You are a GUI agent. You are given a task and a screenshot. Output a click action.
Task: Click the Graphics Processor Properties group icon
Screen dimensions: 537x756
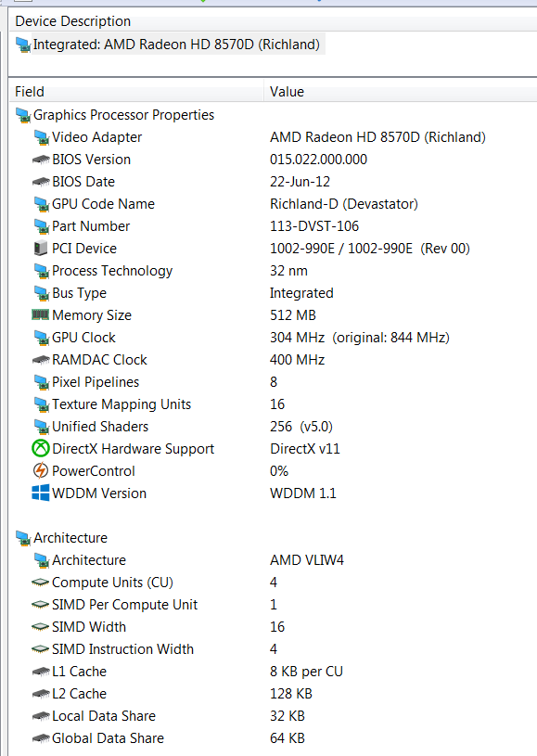(23, 115)
